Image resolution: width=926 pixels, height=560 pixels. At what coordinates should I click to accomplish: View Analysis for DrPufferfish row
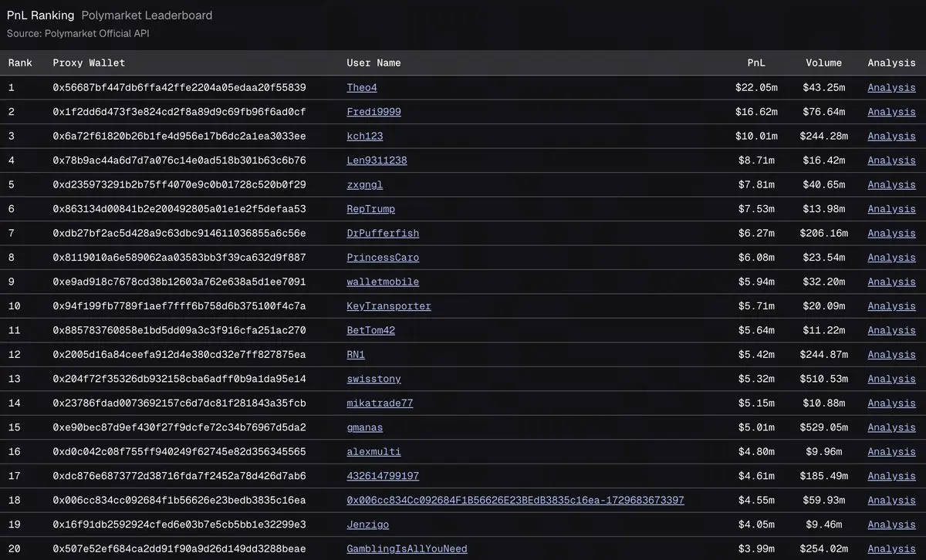click(x=891, y=234)
